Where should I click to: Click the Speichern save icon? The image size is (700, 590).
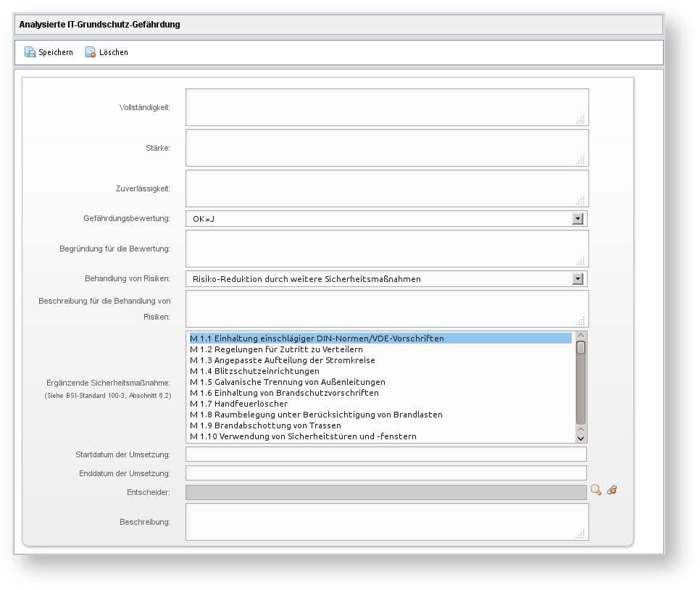30,52
